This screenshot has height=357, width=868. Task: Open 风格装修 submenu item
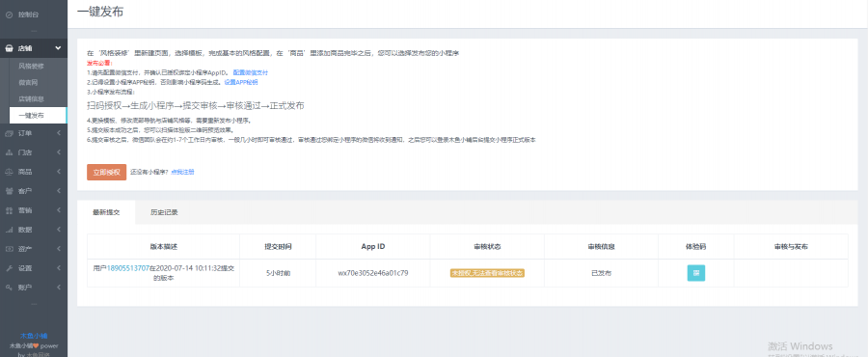click(31, 66)
